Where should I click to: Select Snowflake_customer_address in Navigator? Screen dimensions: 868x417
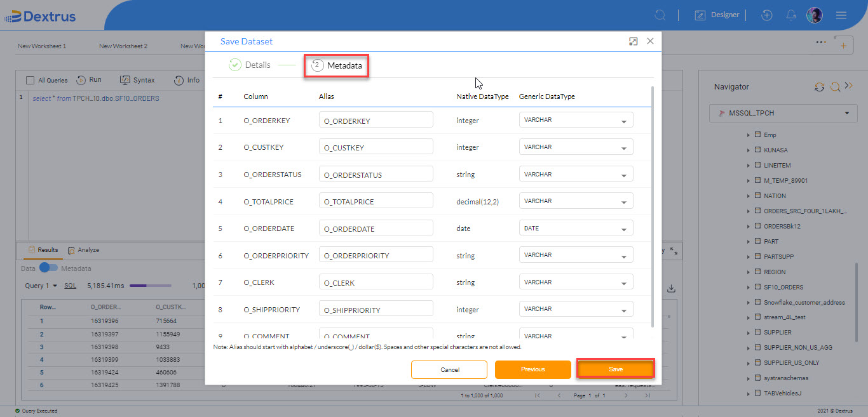(x=804, y=302)
